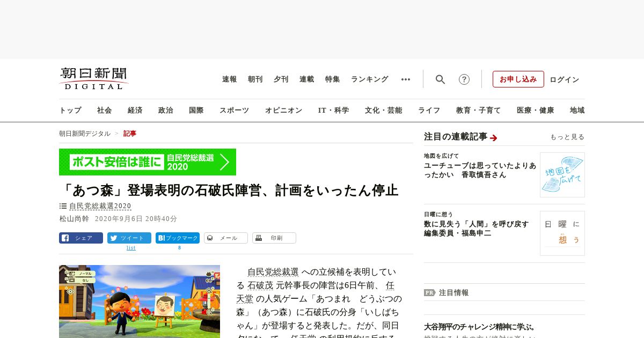Screen dimensions: 644x338
Task: Click the list icon beside 自民党総裁選2020
Action: 63,206
